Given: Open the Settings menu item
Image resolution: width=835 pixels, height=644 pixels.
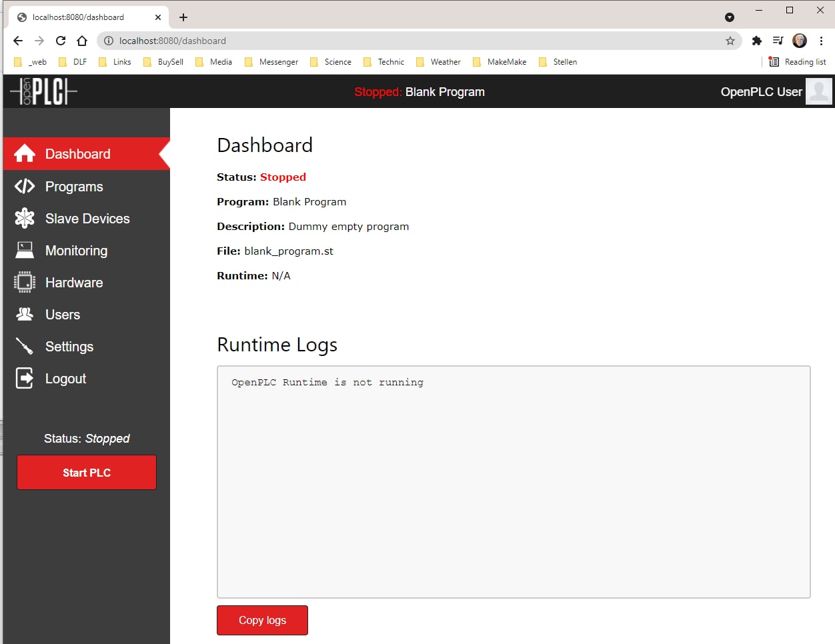Looking at the screenshot, I should pyautogui.click(x=69, y=347).
